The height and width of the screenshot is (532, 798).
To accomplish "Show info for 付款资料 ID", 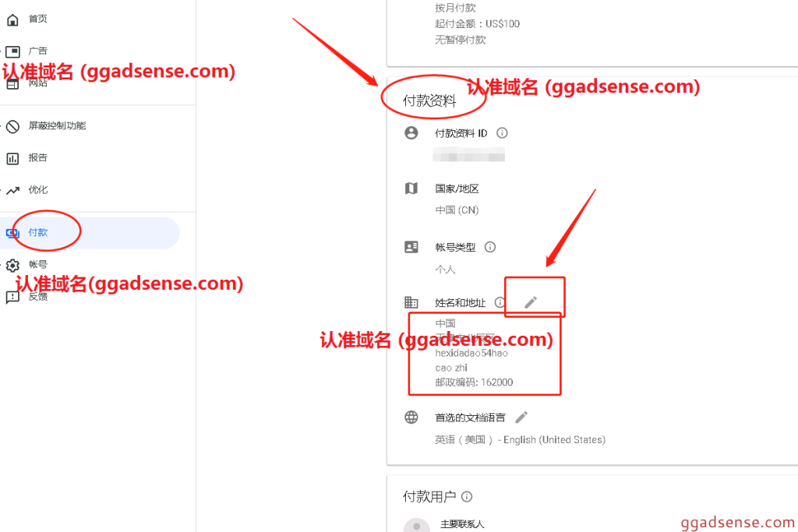I will tap(503, 133).
